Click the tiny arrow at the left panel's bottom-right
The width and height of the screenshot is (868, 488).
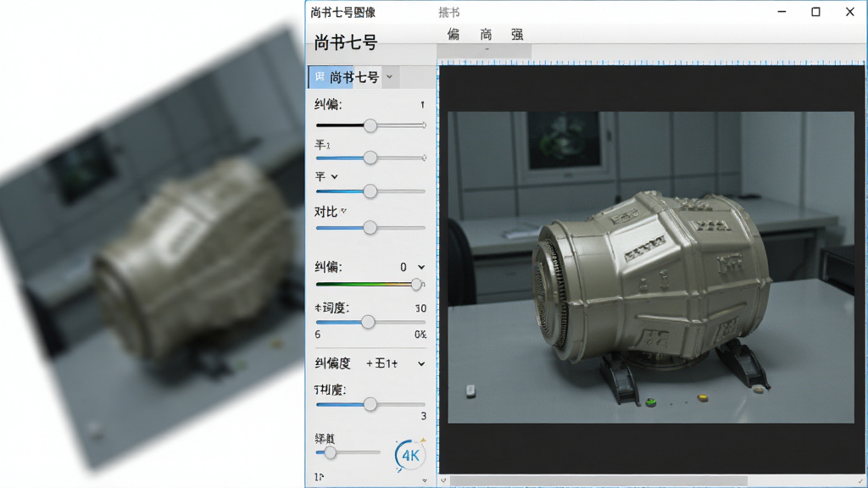coord(425,480)
